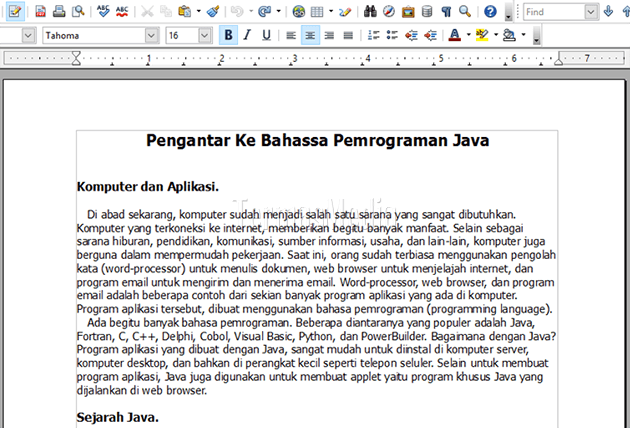Open Font Color palette dropdown arrow
Viewport: 630px width, 428px height.
coord(468,35)
